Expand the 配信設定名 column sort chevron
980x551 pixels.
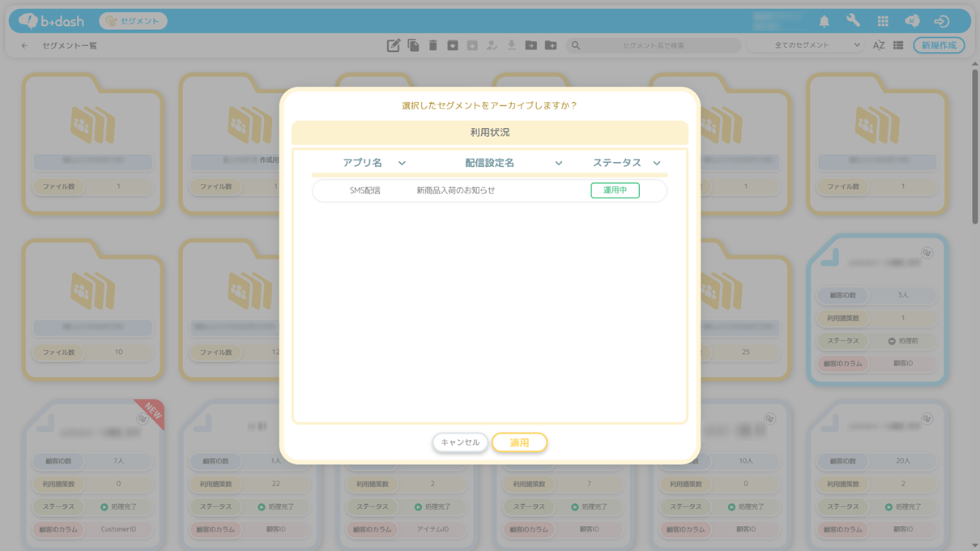tap(559, 164)
